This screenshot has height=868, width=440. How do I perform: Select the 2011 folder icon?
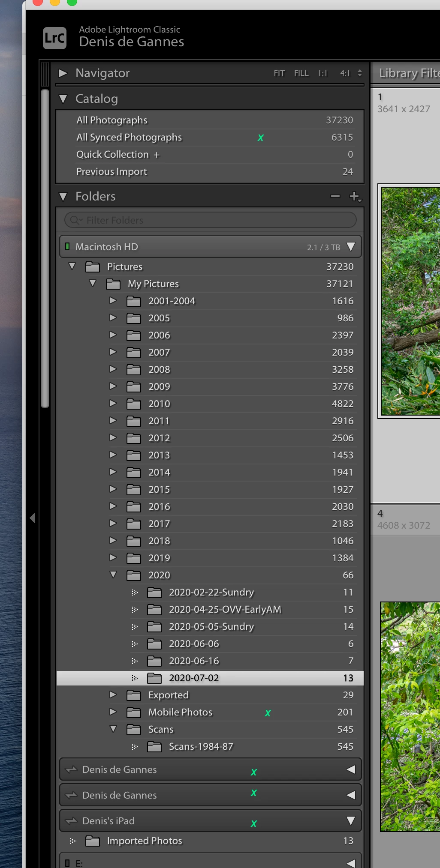point(134,421)
